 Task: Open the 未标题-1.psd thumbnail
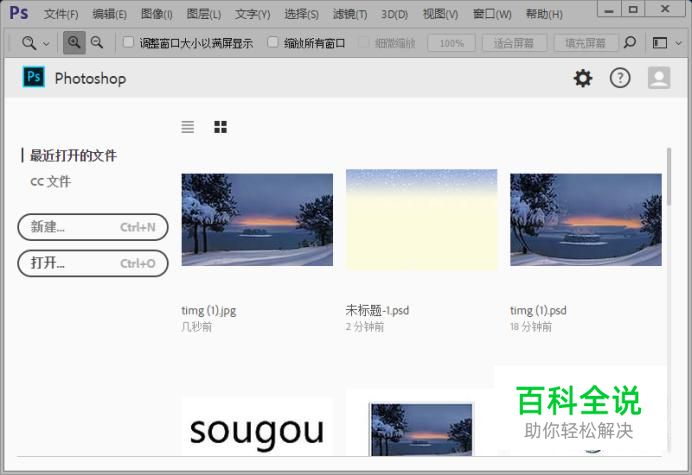(421, 219)
